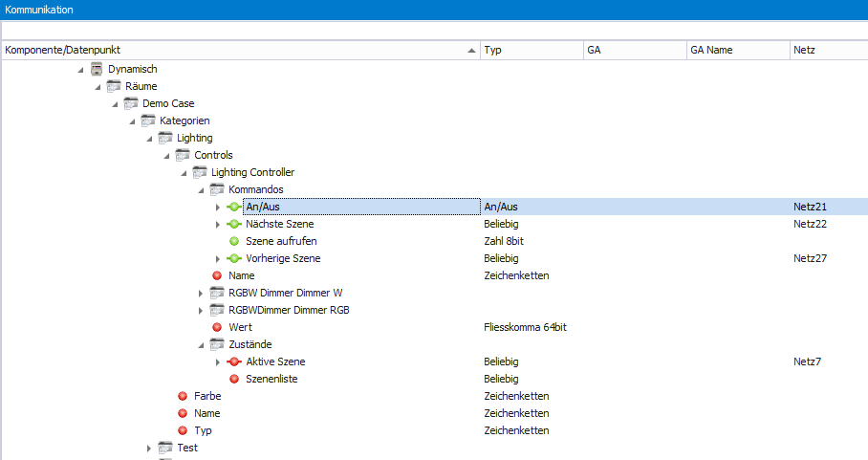868x460 pixels.
Task: Select the Szenenliste tree item
Action: coord(271,379)
